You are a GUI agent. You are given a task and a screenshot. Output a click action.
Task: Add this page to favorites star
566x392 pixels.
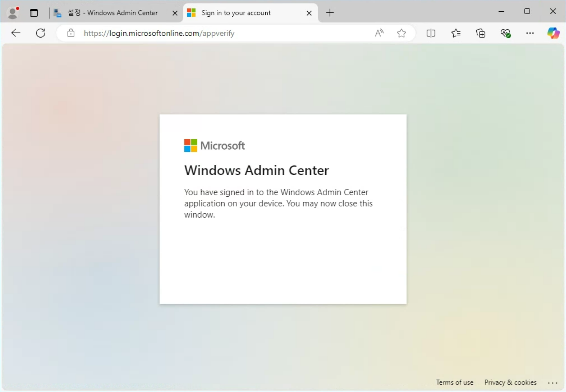401,33
